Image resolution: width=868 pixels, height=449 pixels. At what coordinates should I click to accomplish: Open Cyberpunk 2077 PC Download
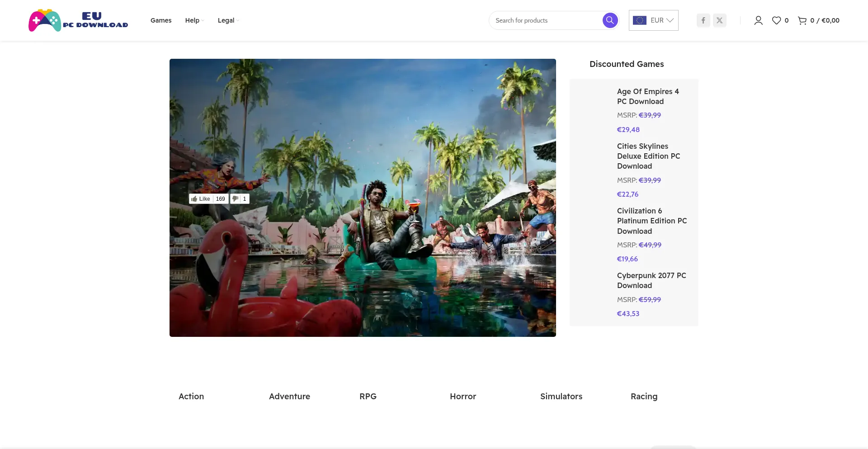pos(651,280)
